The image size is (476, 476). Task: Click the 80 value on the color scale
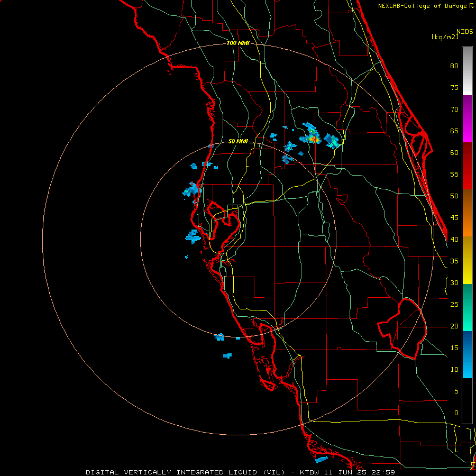click(454, 66)
